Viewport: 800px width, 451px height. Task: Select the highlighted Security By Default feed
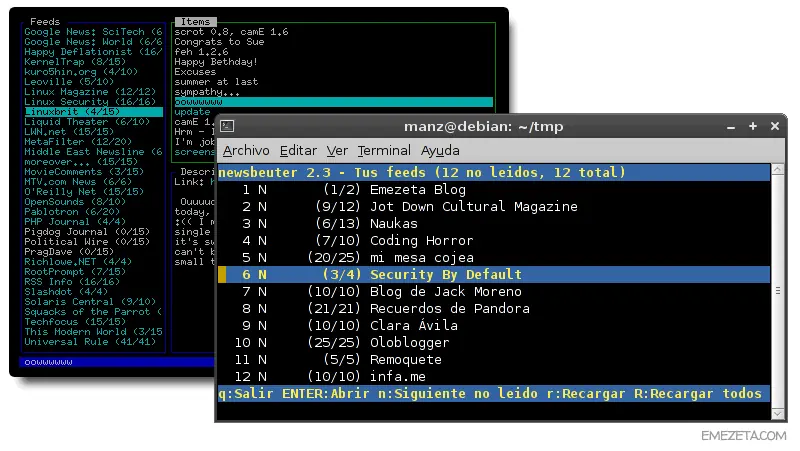click(493, 274)
